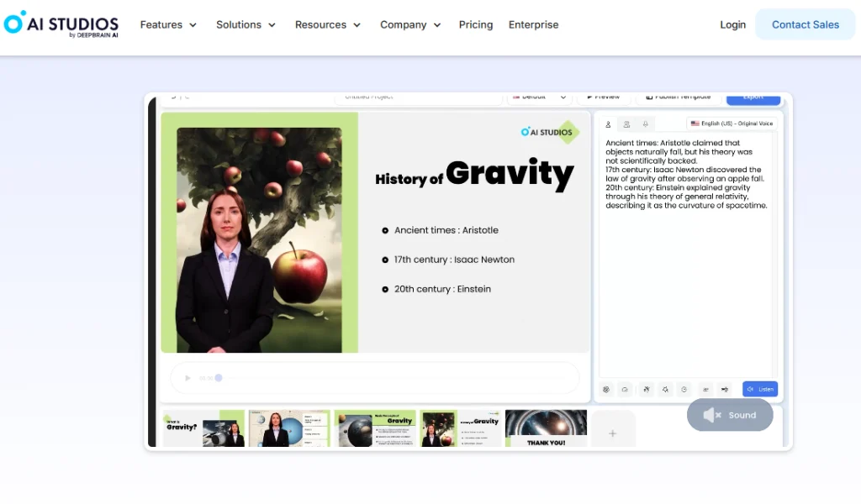Open the English (US) voice selector
Viewport: 861px width, 504px height.
click(731, 123)
